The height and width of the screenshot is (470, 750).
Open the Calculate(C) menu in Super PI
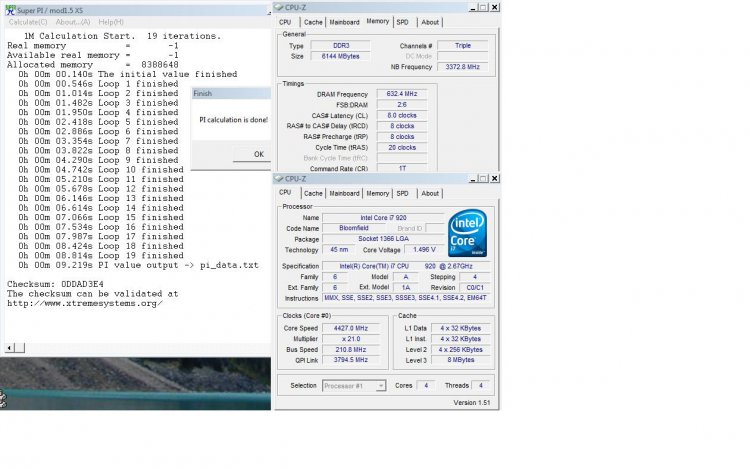tap(28, 22)
